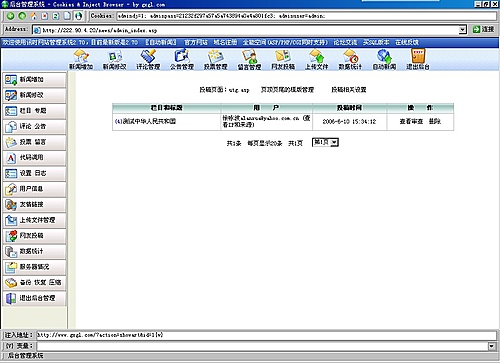Click the 连接 button beside address bar
Viewport: 500px width, 363px height.
coord(484,29)
